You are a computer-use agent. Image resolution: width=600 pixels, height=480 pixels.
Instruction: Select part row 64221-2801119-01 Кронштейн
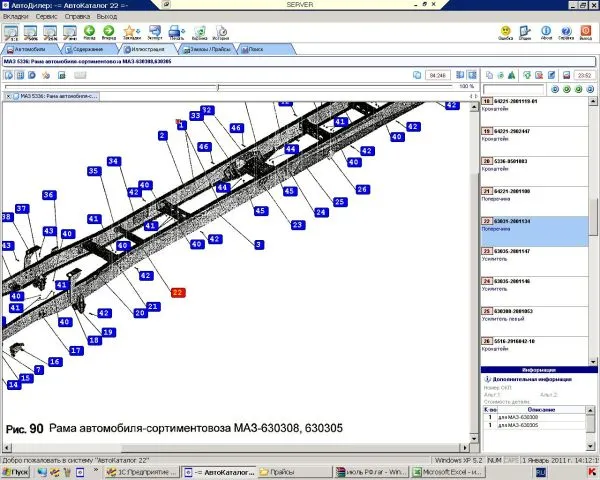[535, 111]
